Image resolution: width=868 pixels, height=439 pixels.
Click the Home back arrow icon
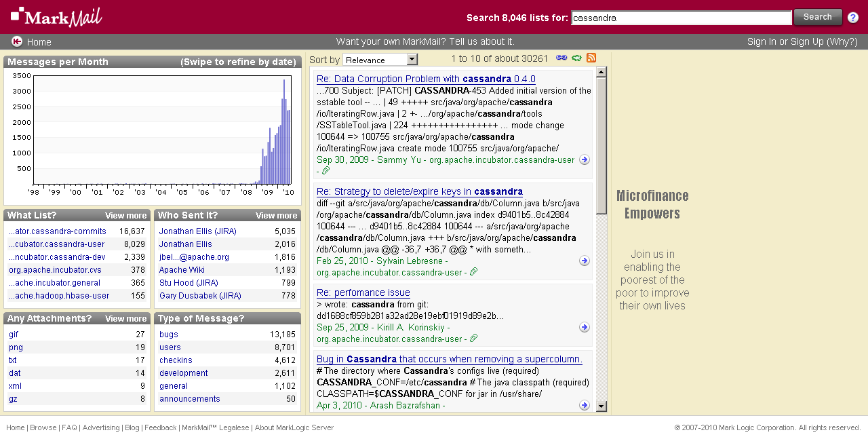(x=17, y=41)
